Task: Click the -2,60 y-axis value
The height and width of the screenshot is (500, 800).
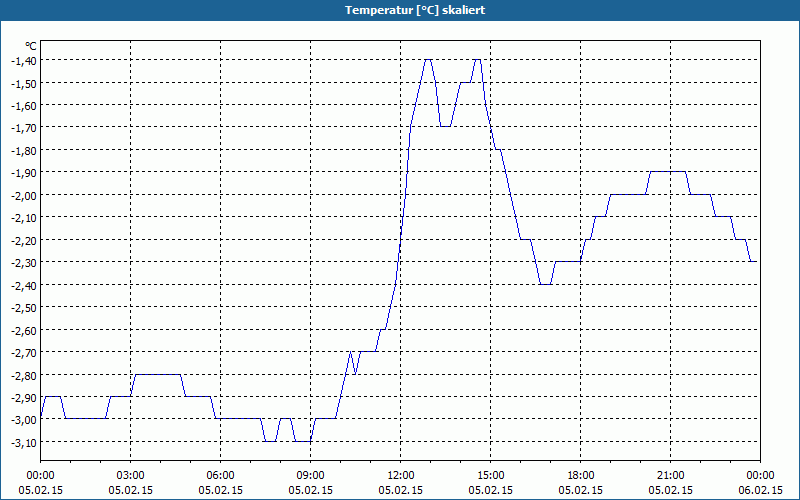Action: (x=24, y=330)
